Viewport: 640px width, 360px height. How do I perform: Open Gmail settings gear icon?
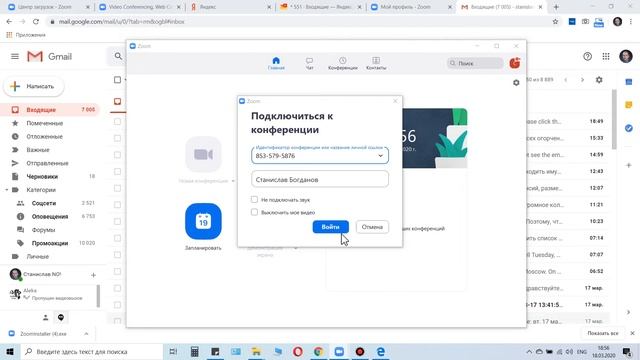pyautogui.click(x=599, y=80)
